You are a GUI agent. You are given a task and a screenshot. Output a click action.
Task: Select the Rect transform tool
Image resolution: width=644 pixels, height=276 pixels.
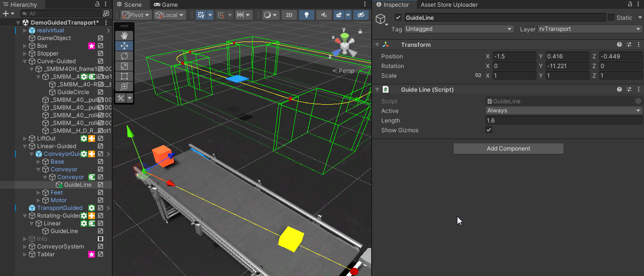pos(124,76)
